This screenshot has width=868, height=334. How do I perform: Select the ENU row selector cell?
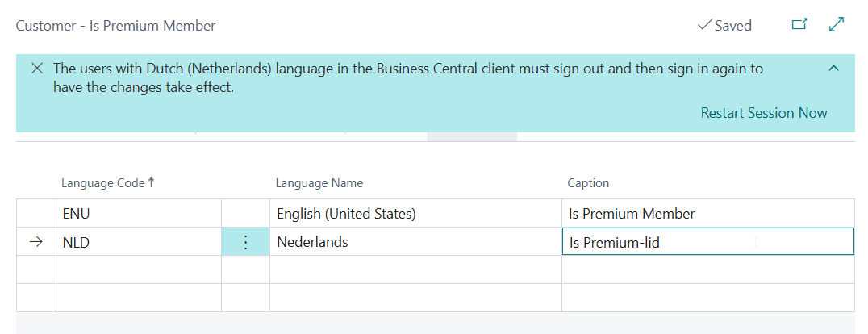35,214
